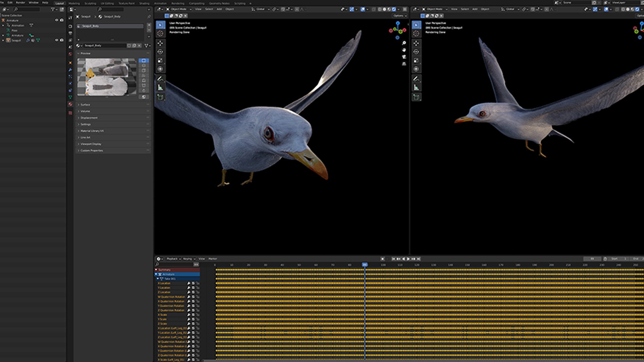Viewport: 644px width, 362px height.
Task: Disable Seagull rendering camera icon
Action: (62, 40)
